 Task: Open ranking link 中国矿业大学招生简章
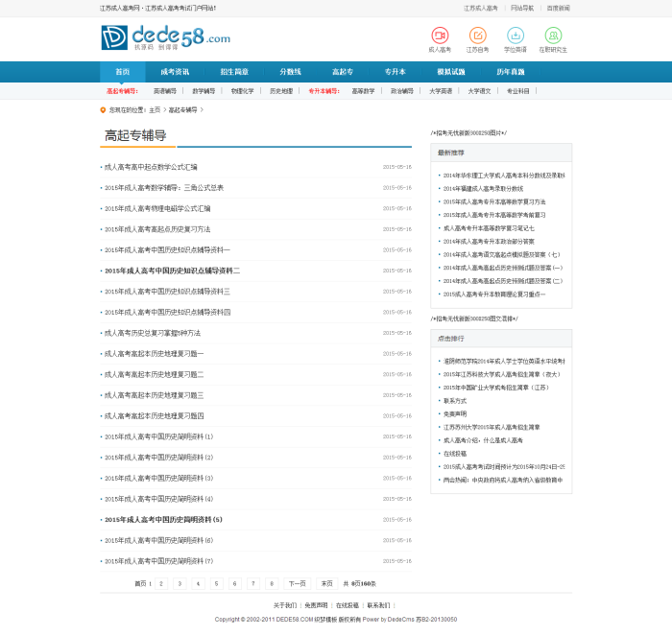click(x=496, y=388)
